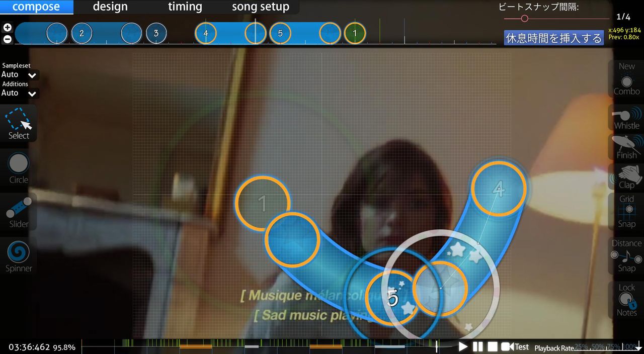Screen dimensions: 644x354
Task: Click the Play button
Action: (463, 346)
